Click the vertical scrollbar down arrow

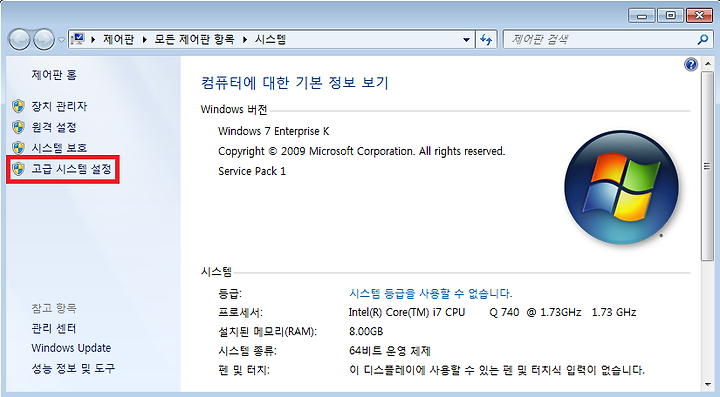707,384
